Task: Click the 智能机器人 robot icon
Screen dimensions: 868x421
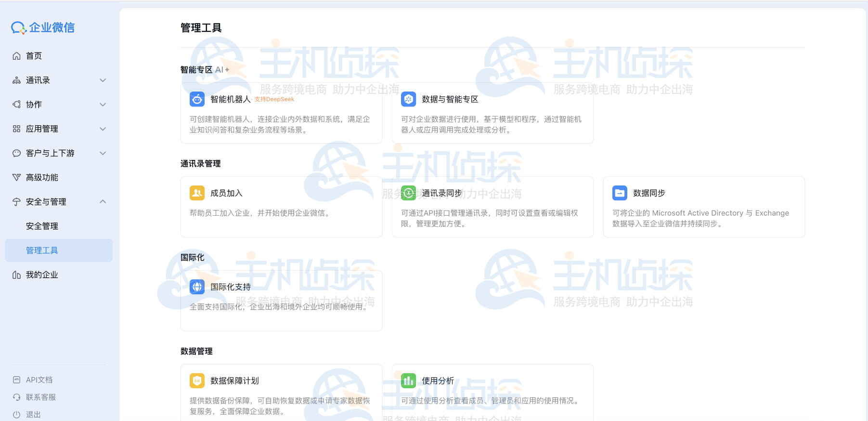Action: pyautogui.click(x=197, y=99)
